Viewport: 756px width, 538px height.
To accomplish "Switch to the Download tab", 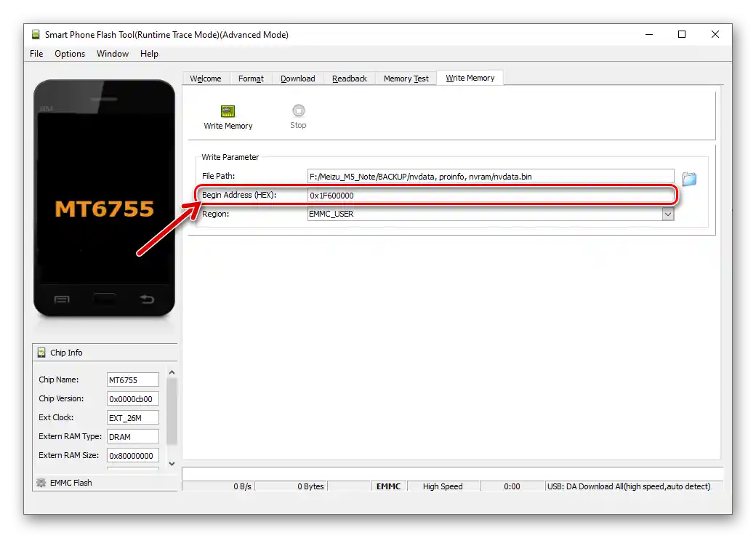I will point(297,78).
